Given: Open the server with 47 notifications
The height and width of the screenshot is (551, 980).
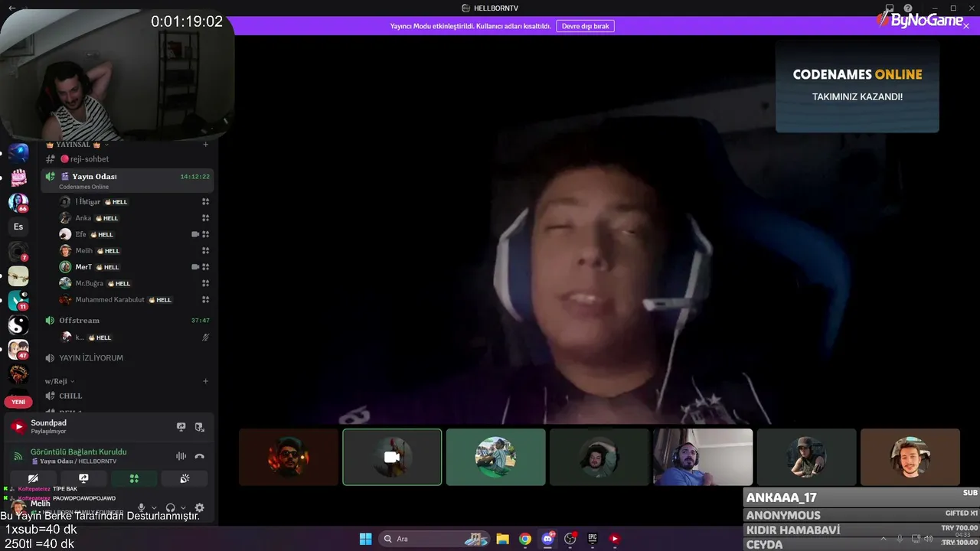Looking at the screenshot, I should 18,350.
